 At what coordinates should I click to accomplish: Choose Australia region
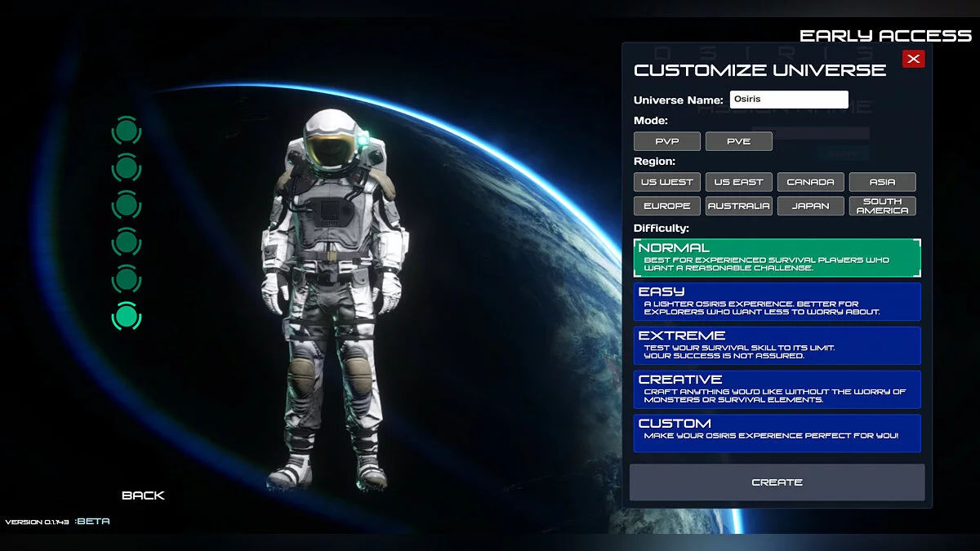pyautogui.click(x=739, y=207)
